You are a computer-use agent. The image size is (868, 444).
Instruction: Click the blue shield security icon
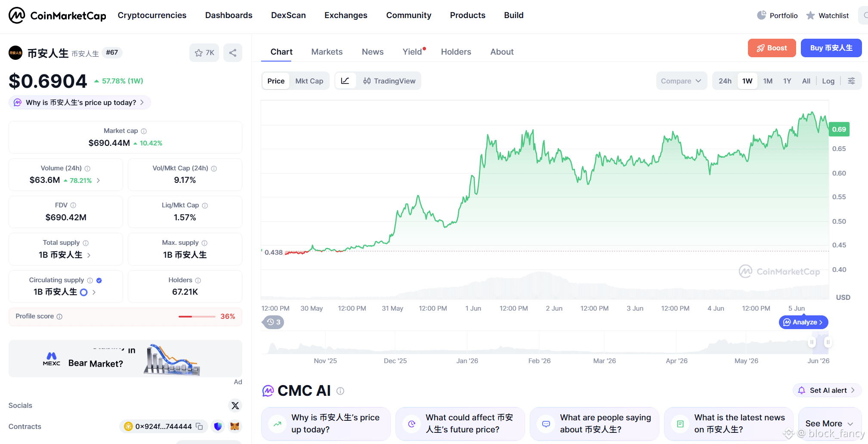point(218,426)
